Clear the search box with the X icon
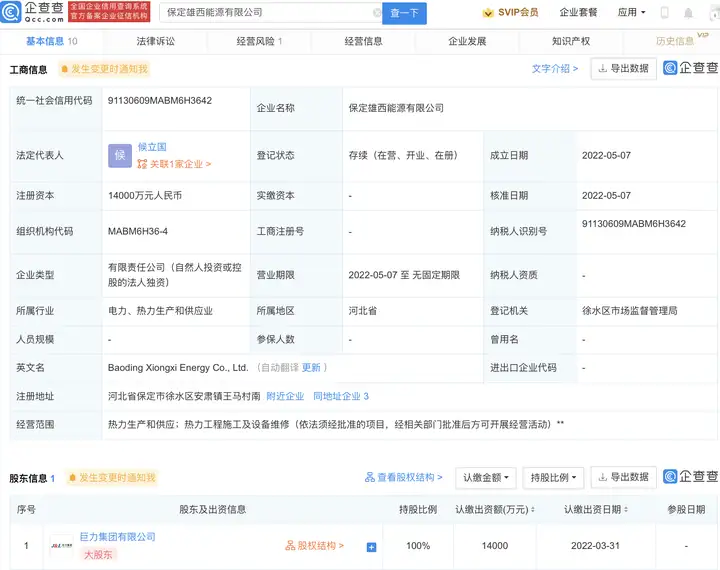720x570 pixels. (x=377, y=13)
